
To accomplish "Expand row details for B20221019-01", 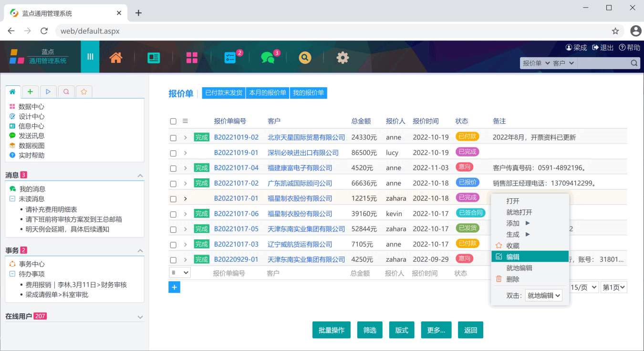I will click(185, 153).
